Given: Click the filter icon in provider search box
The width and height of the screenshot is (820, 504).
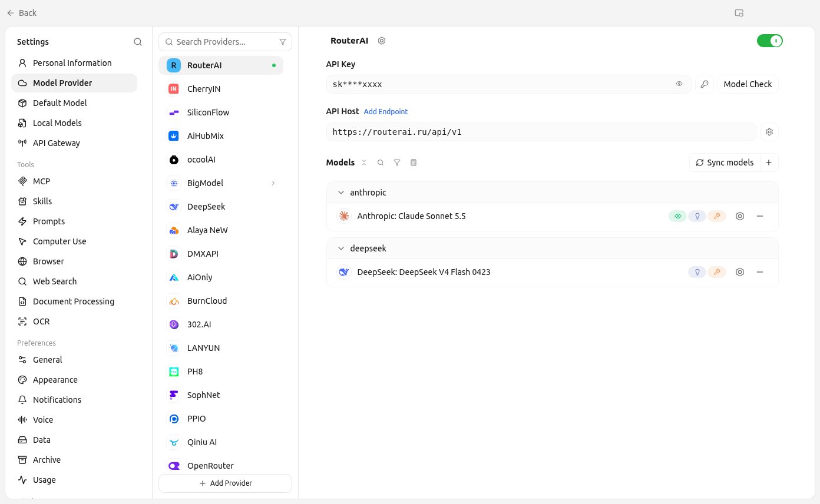Looking at the screenshot, I should [x=283, y=42].
